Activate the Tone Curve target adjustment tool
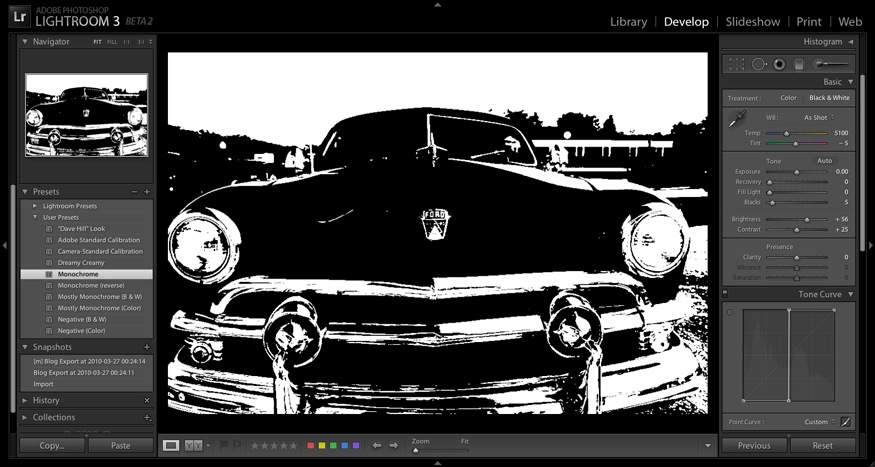Image resolution: width=875 pixels, height=467 pixels. pyautogui.click(x=730, y=312)
